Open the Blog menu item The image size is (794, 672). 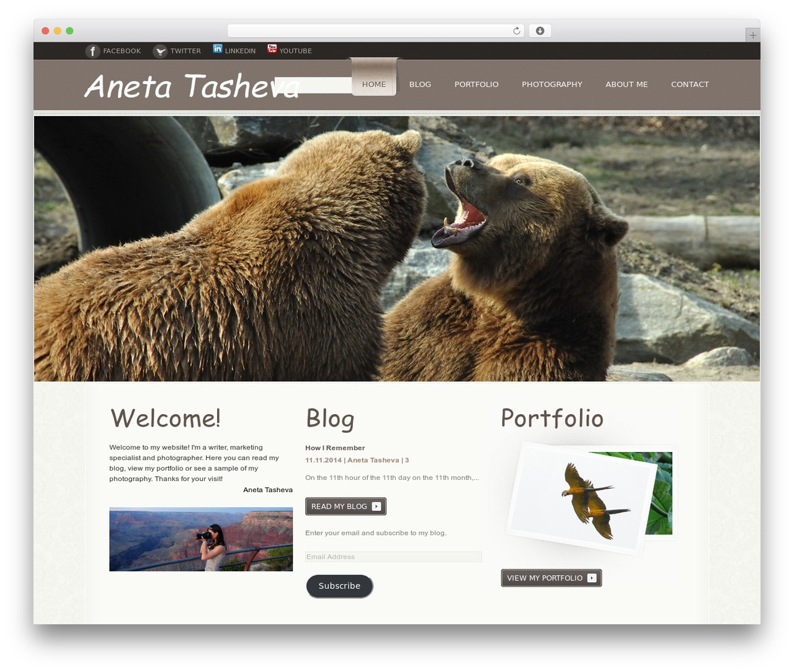[x=420, y=84]
